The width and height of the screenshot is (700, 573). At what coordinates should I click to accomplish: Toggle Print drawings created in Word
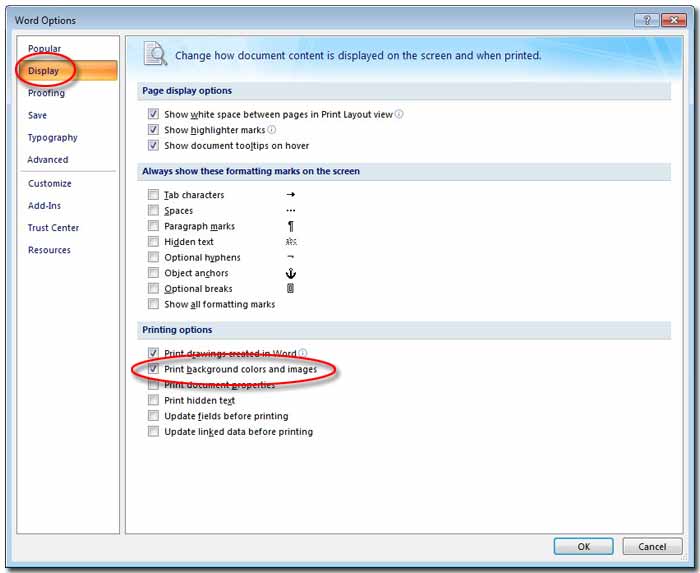(153, 353)
